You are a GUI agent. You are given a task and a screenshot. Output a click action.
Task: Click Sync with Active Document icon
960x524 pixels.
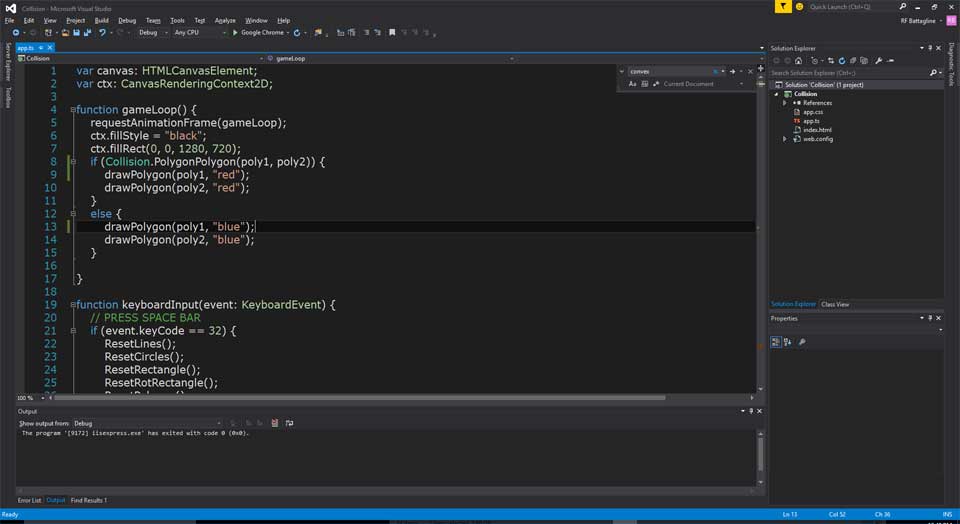tap(831, 61)
